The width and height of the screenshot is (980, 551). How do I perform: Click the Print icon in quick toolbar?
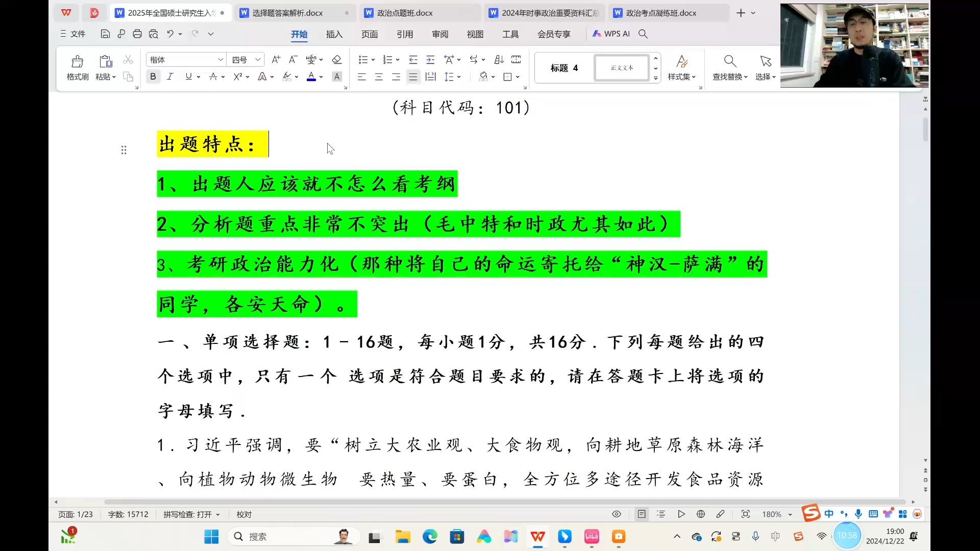(137, 34)
